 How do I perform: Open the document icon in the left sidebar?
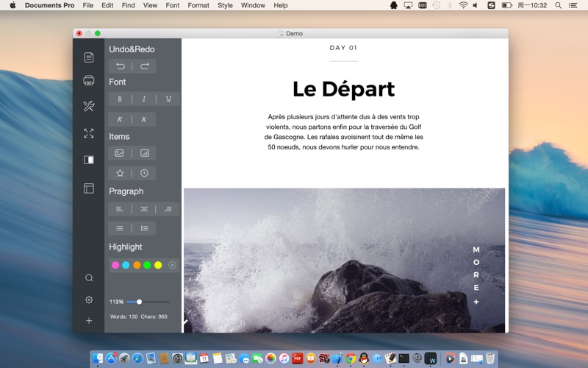click(x=89, y=57)
